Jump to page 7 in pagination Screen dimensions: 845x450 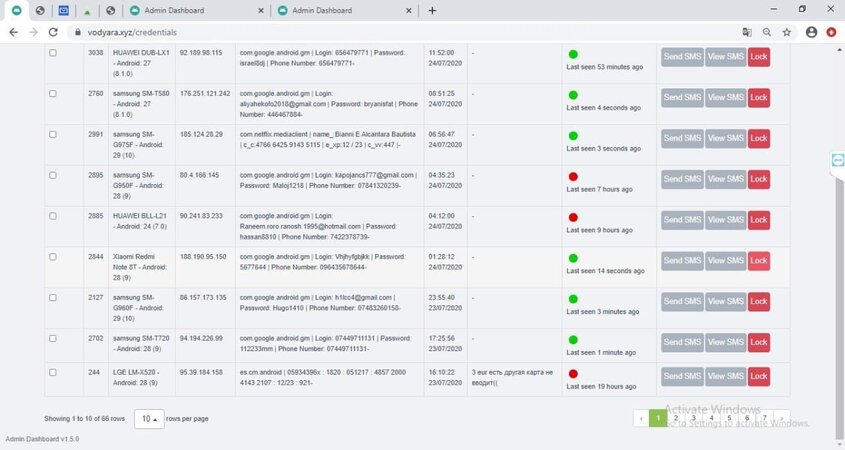tap(763, 418)
